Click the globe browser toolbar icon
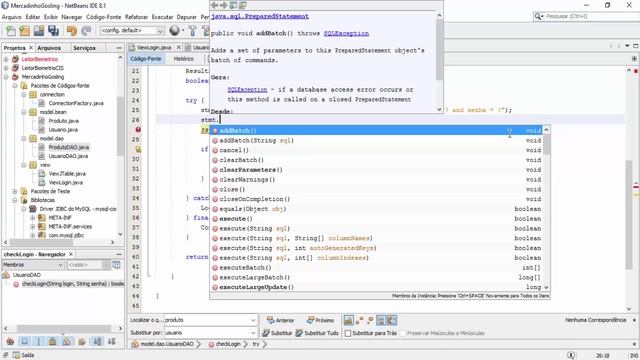 (x=174, y=31)
